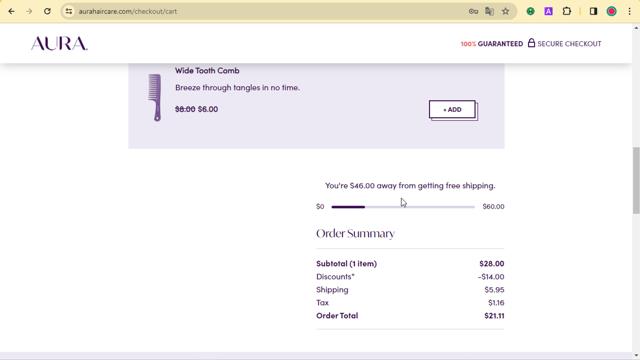Click the secure checkout lock icon
Image resolution: width=640 pixels, height=360 pixels.
pyautogui.click(x=531, y=42)
